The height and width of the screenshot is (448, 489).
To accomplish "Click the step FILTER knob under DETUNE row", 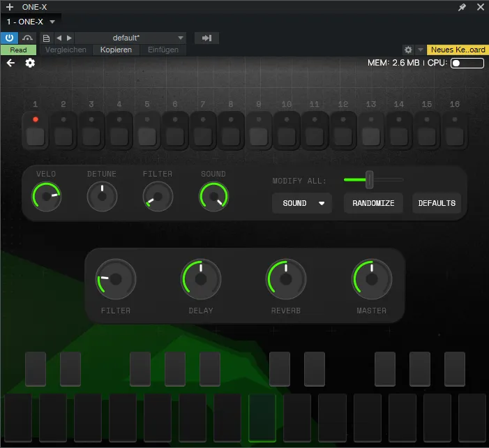I will [x=158, y=197].
